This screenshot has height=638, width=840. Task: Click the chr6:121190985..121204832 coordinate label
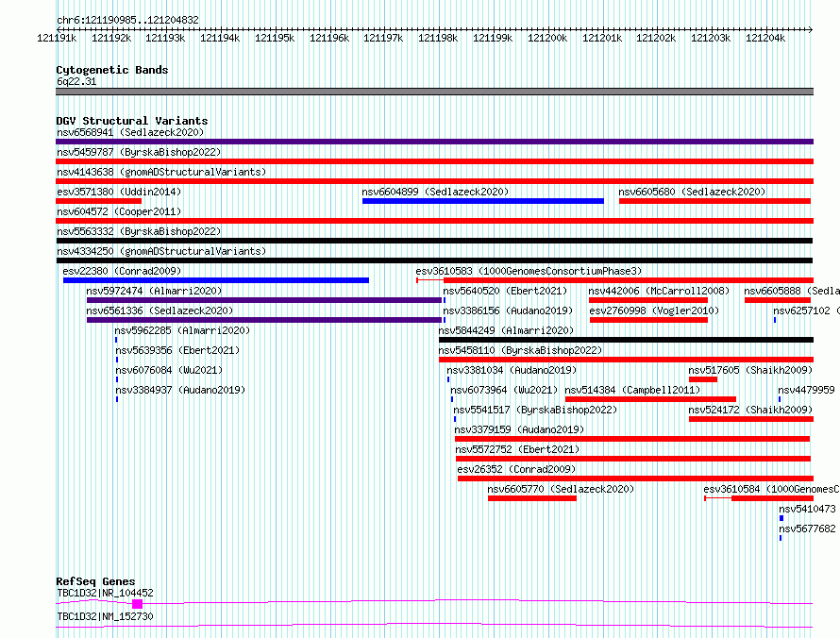click(x=127, y=20)
